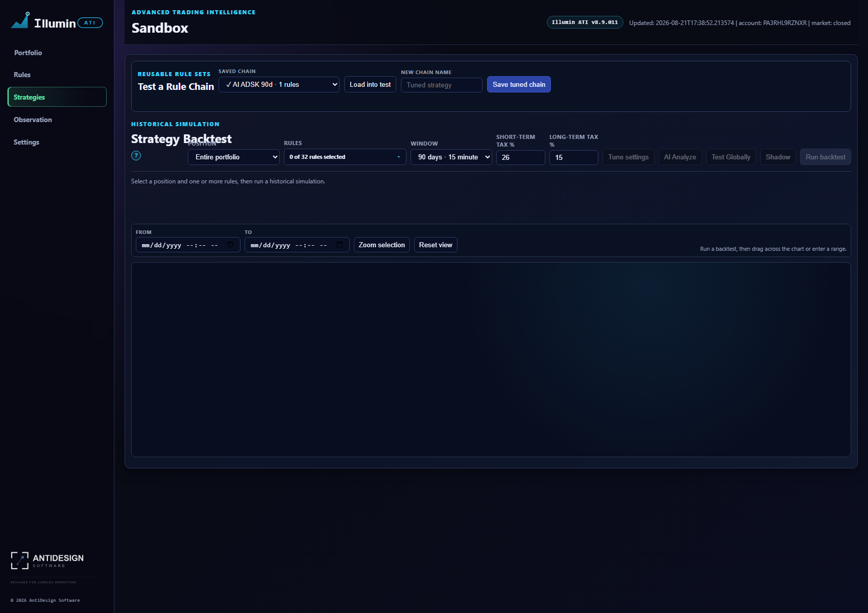
Task: Focus the TO date-time field
Action: click(x=297, y=245)
